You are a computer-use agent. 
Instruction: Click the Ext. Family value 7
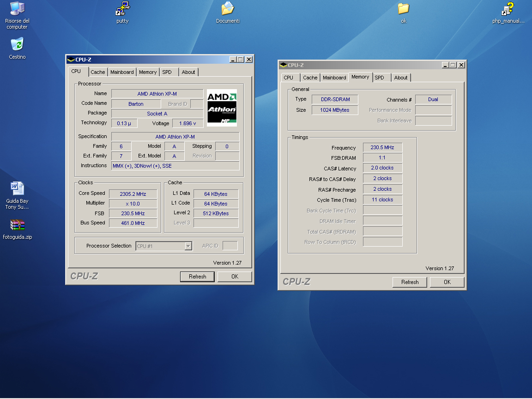coord(121,156)
